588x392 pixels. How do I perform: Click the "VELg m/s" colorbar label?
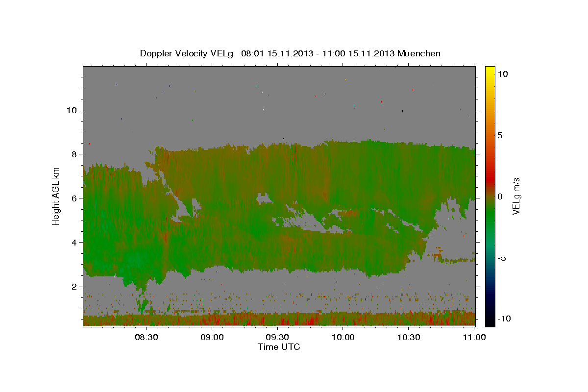tap(516, 196)
